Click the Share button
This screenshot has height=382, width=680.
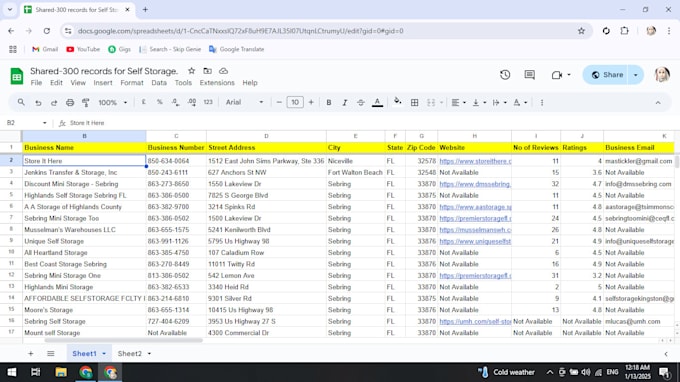coord(607,75)
